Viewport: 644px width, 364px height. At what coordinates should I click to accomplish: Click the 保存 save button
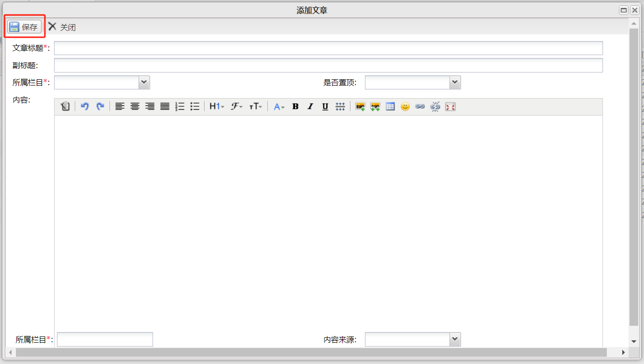pyautogui.click(x=25, y=27)
